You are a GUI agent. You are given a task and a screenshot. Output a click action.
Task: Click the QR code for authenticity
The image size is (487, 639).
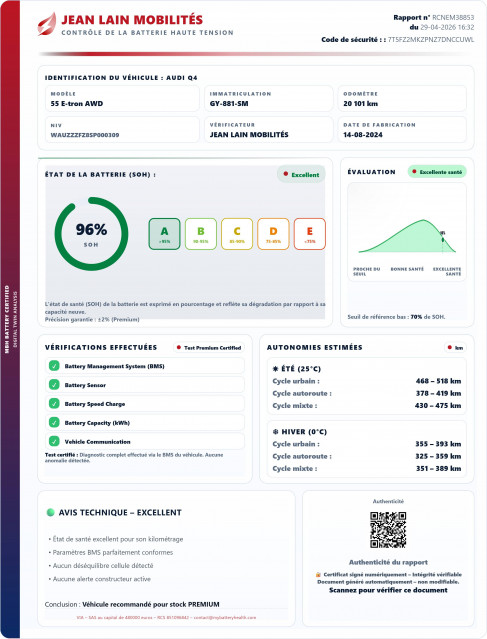coord(388,529)
